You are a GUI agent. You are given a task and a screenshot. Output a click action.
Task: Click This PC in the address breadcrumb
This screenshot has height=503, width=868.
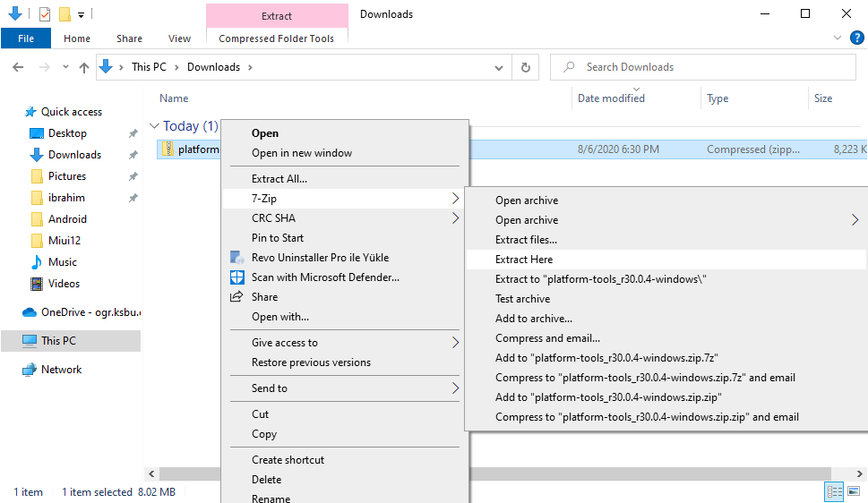(149, 67)
